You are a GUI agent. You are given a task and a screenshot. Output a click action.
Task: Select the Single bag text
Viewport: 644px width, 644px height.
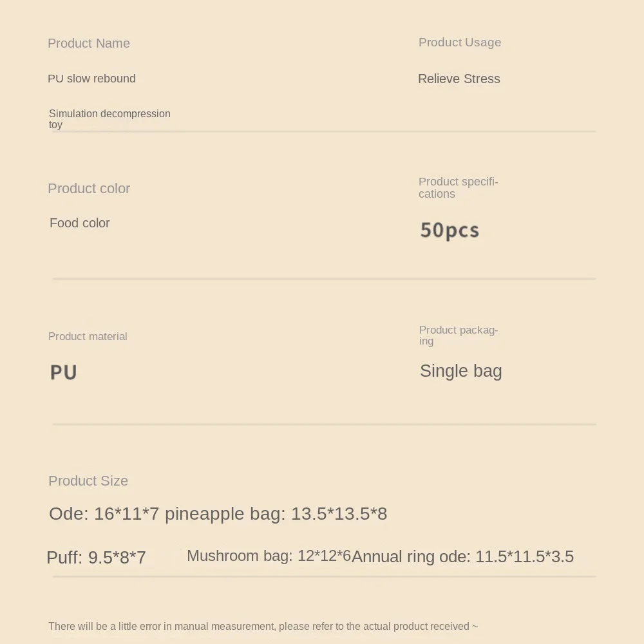(x=461, y=371)
